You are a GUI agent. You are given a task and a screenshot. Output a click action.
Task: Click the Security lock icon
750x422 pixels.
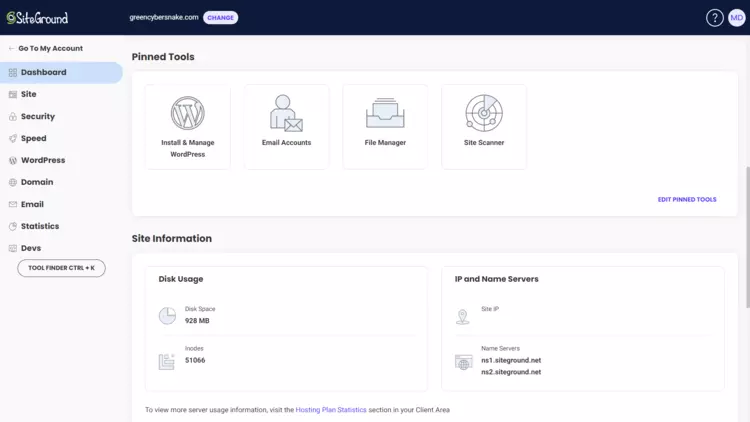tap(13, 117)
